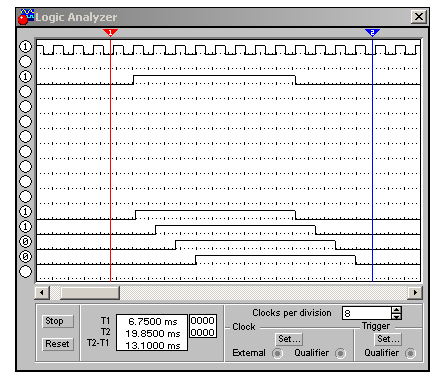This screenshot has width=443, height=383.
Task: Click the third channel terminal showing 1
Action: point(26,77)
